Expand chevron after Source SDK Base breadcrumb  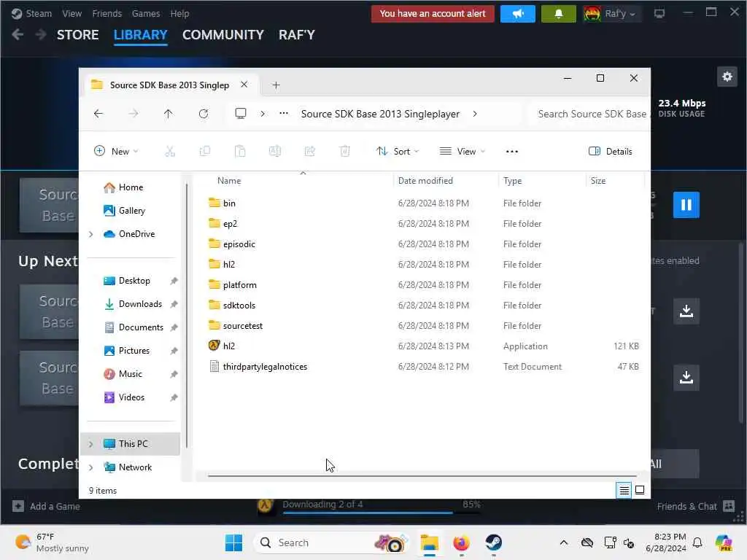[x=475, y=114]
